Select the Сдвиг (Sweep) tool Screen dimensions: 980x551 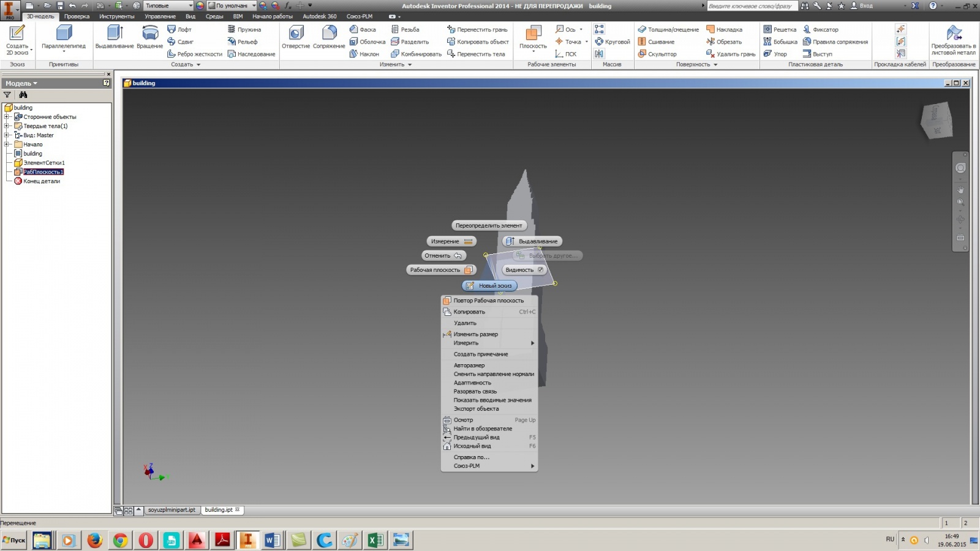[180, 42]
